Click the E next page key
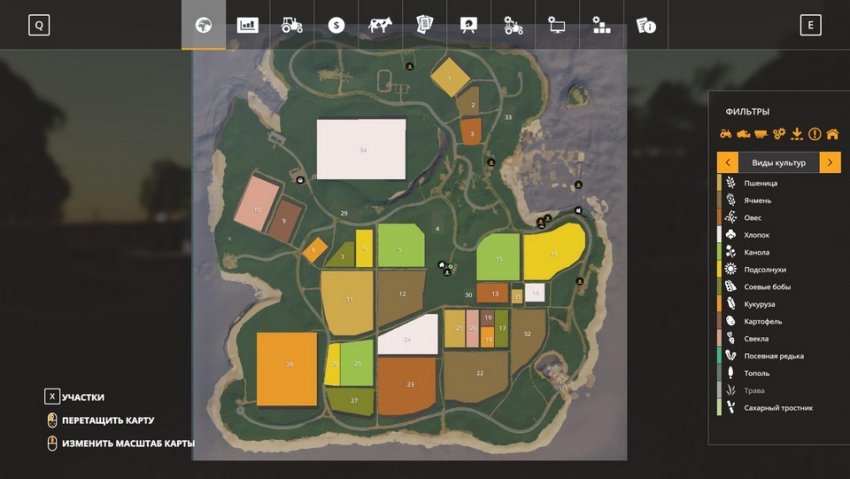Image resolution: width=850 pixels, height=479 pixels. pos(810,25)
